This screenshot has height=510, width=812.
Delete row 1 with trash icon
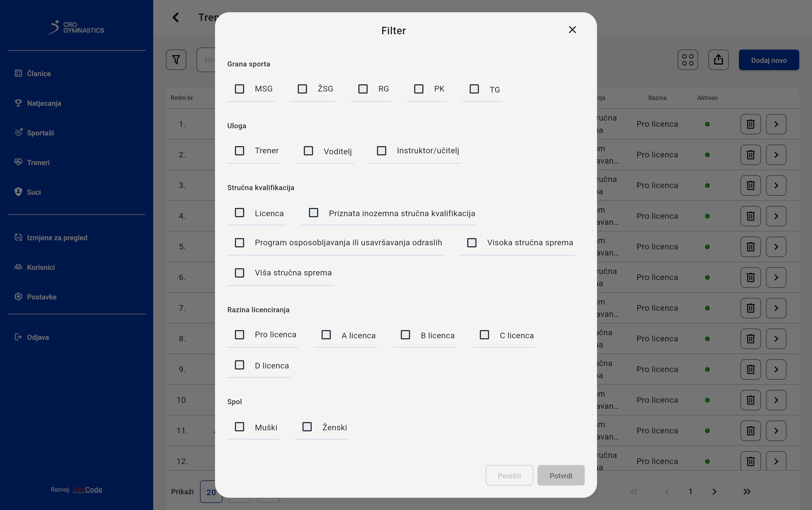(x=750, y=124)
